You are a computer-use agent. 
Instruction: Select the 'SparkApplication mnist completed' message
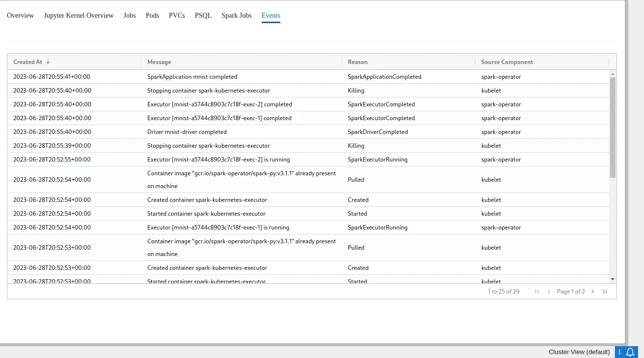tap(192, 77)
